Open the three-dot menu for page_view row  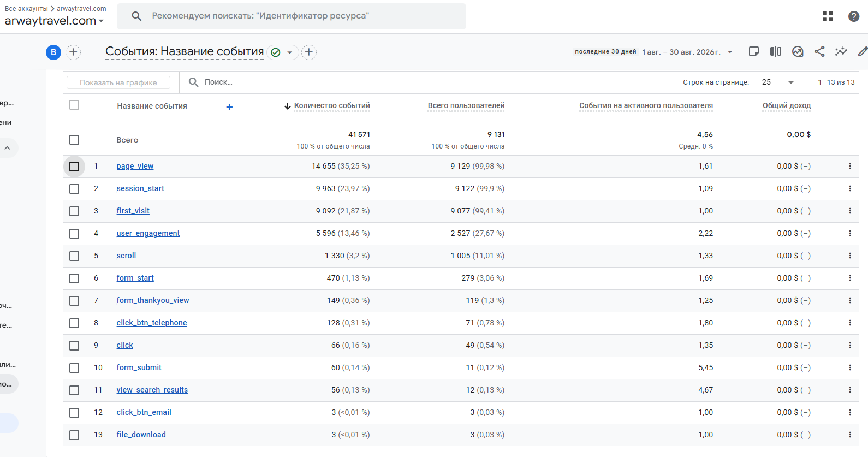tap(850, 166)
